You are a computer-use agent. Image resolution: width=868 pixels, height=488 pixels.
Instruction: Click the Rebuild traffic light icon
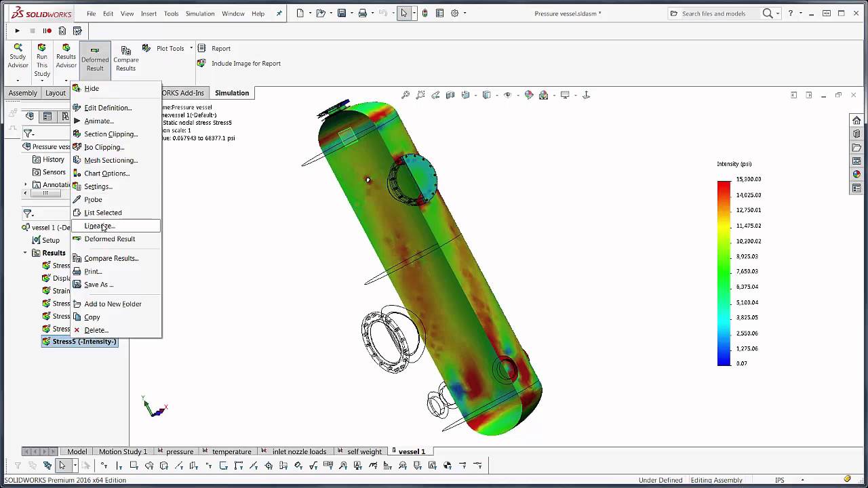[x=425, y=13]
